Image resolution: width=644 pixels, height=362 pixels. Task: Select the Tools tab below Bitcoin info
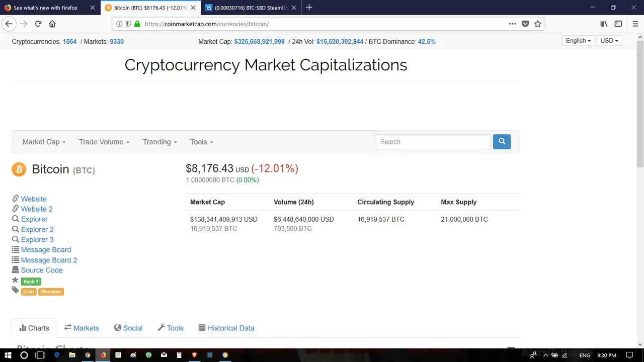pyautogui.click(x=171, y=328)
